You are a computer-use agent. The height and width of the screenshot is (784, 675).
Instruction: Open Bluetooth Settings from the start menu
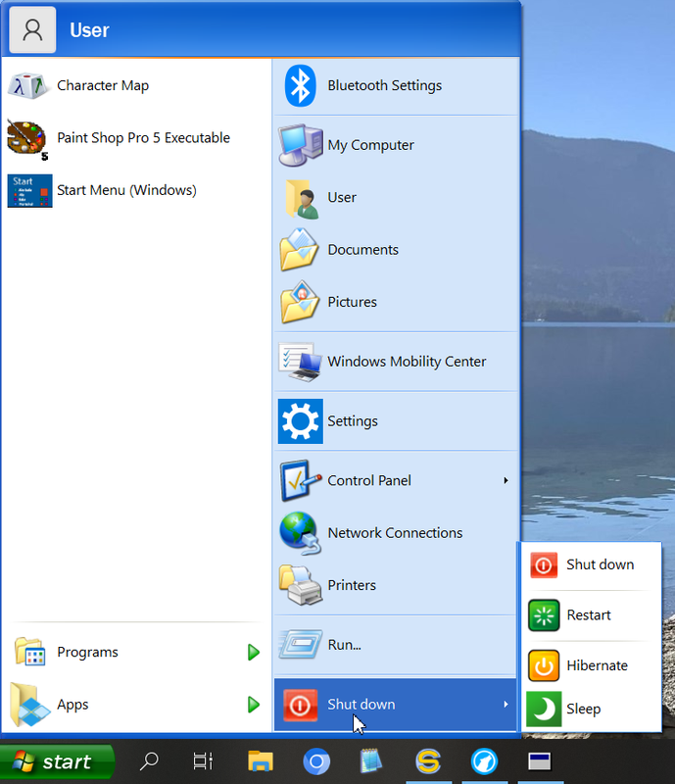tap(384, 85)
